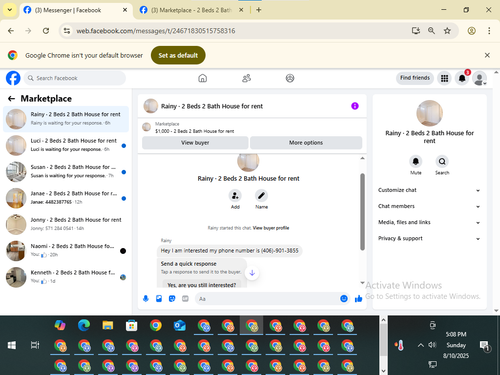Search in conversation using the magnifier icon

[x=442, y=162]
